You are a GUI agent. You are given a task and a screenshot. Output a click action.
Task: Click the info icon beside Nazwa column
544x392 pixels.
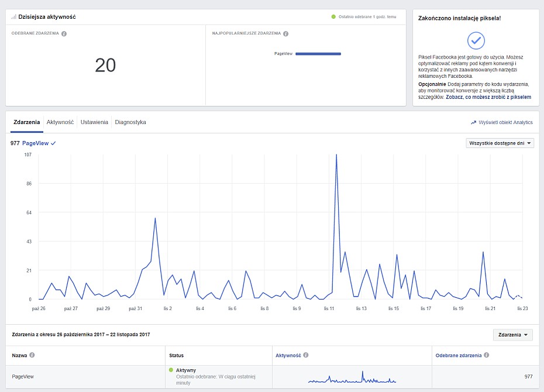pos(32,355)
